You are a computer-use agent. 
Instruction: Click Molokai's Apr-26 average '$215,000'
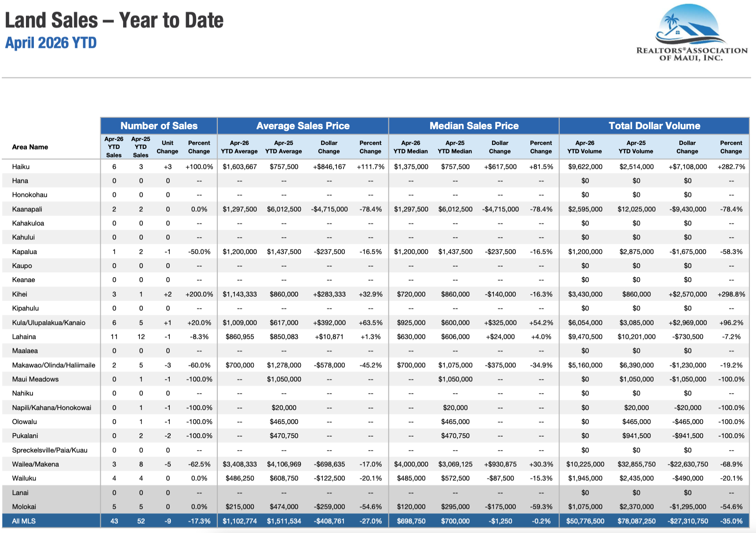click(x=239, y=507)
